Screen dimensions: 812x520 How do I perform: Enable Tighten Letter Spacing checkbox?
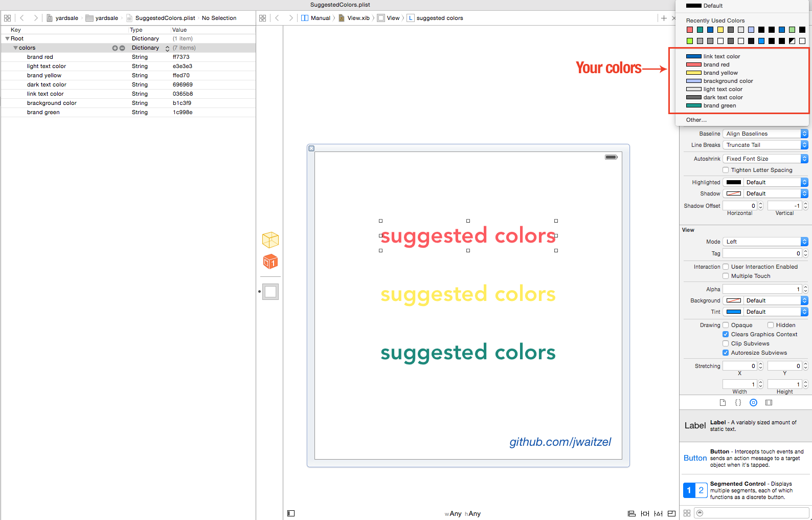click(x=726, y=170)
